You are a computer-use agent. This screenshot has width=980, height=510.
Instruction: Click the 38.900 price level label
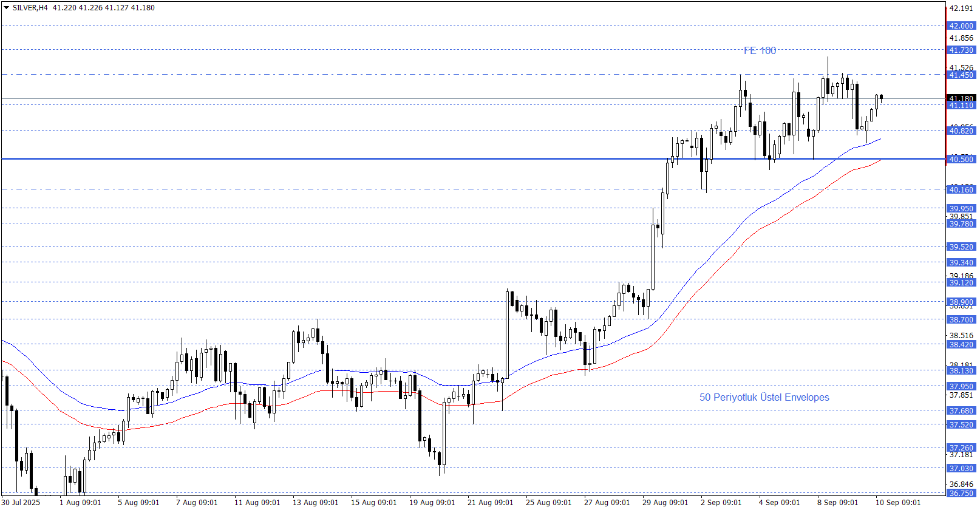[961, 302]
